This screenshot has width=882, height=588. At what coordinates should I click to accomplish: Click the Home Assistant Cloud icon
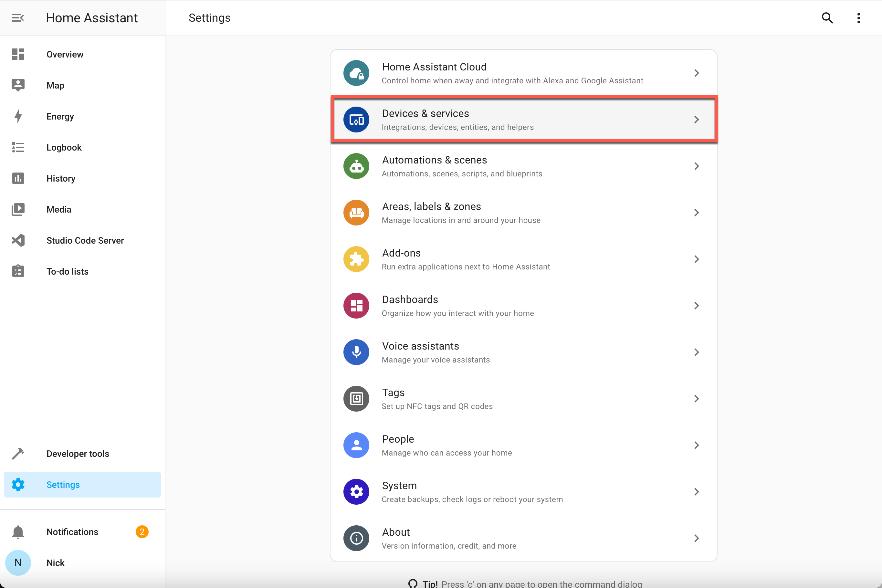[356, 73]
